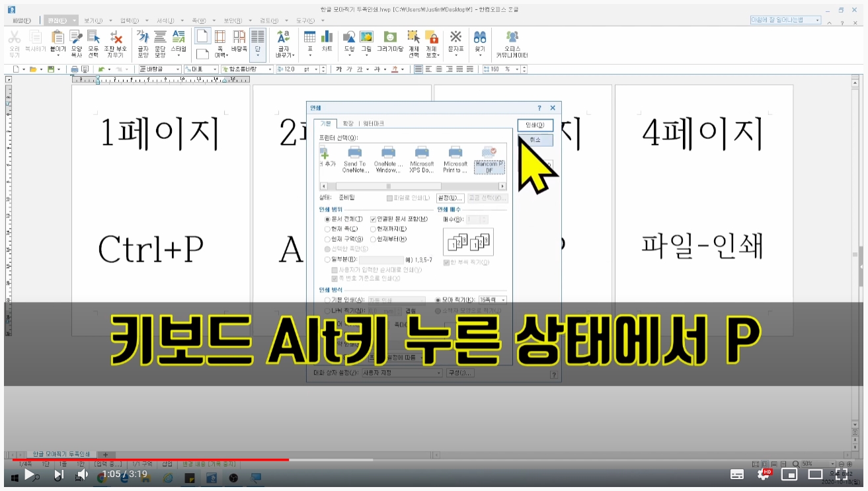
Task: Switch to the Extended (확장) tab in print dialog
Action: (x=348, y=124)
